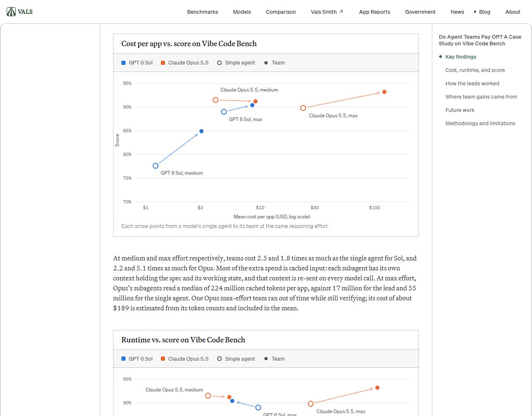Open the Government nav link
The height and width of the screenshot is (416, 532).
click(x=420, y=12)
